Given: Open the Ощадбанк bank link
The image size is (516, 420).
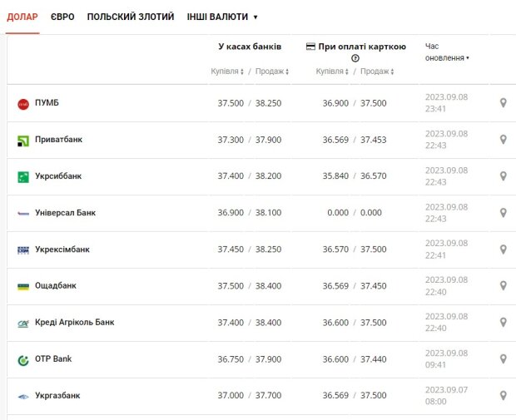Looking at the screenshot, I should [56, 285].
